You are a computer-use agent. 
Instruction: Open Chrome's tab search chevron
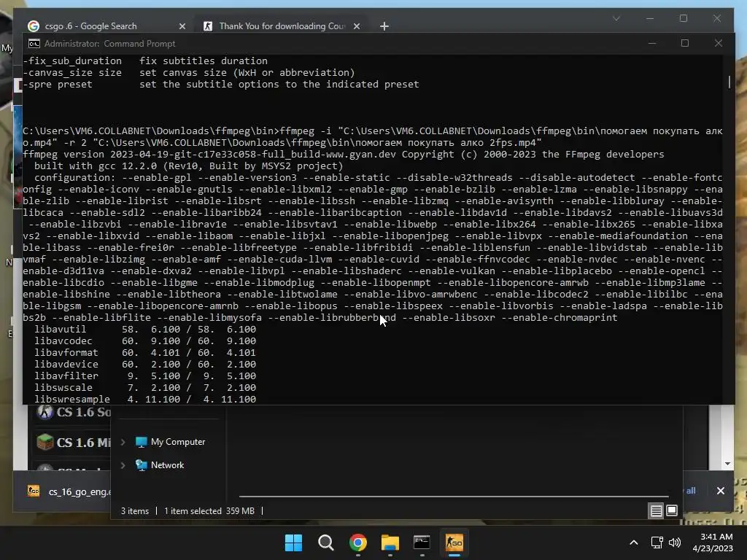(x=616, y=18)
